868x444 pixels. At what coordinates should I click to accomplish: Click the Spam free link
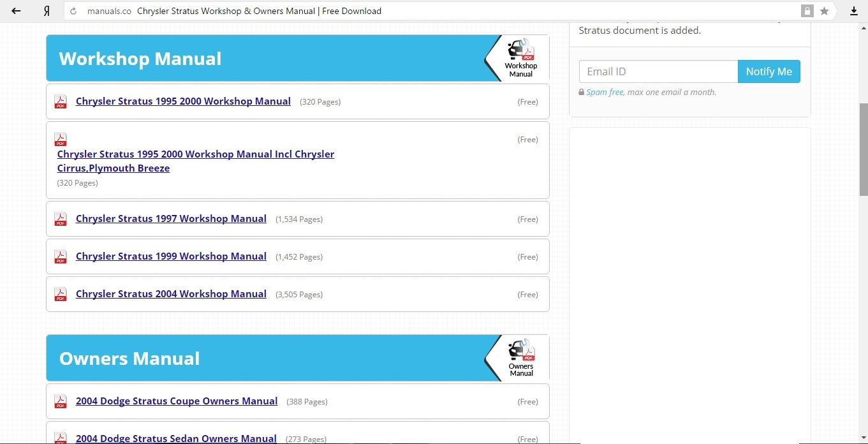coord(605,92)
